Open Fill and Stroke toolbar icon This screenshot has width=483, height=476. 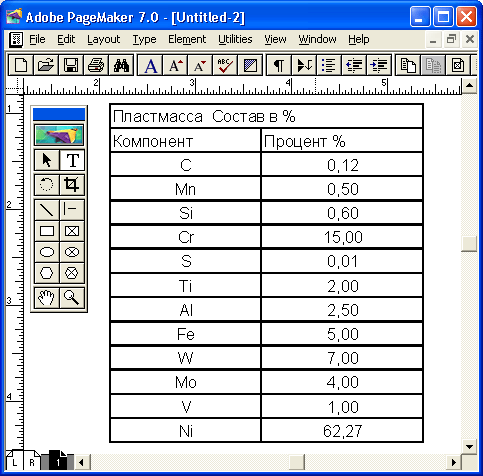(x=250, y=65)
